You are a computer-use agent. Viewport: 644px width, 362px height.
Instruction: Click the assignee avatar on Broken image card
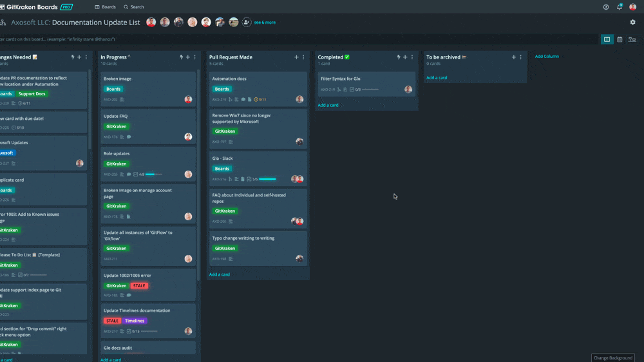pos(188,99)
